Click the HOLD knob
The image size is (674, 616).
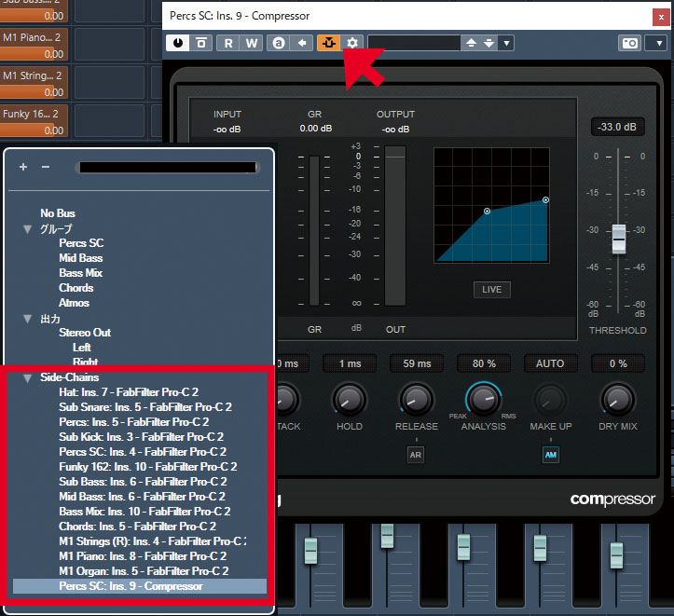point(350,400)
